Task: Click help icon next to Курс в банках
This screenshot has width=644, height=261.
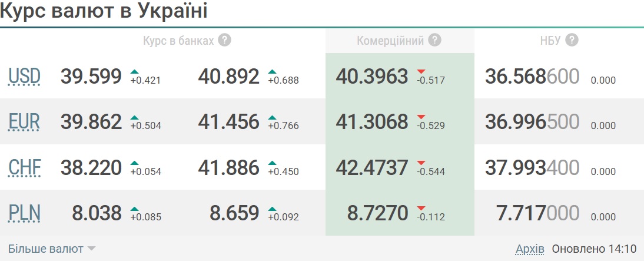Action: pos(224,40)
